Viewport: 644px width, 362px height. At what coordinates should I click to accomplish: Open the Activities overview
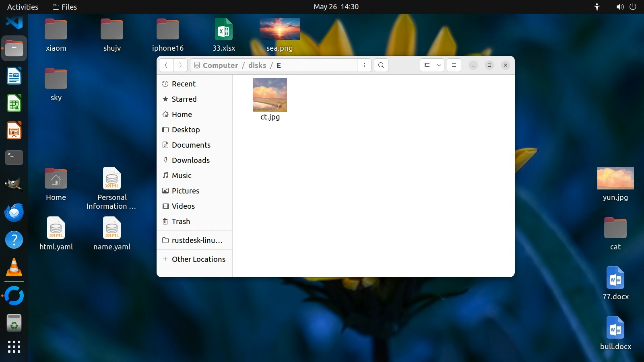23,7
